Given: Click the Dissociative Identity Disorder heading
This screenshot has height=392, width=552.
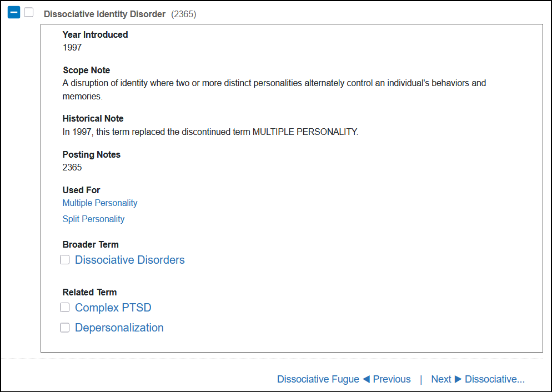Looking at the screenshot, I should click(x=104, y=14).
